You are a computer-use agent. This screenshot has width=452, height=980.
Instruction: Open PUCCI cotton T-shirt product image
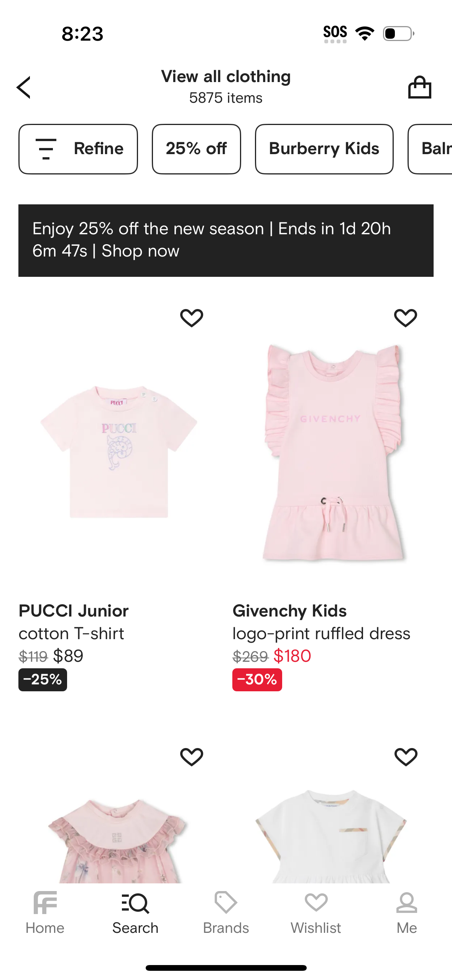pos(119,452)
